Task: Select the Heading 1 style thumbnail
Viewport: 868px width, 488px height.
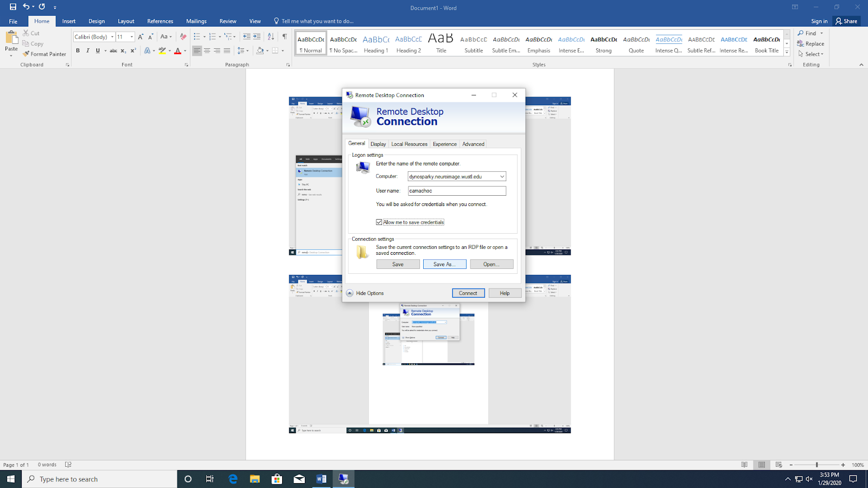Action: 376,43
